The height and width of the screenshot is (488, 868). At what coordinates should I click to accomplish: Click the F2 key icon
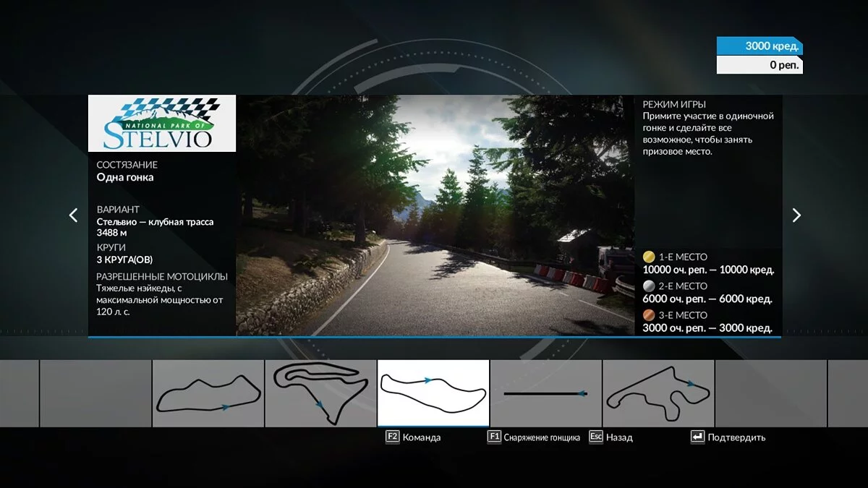[x=393, y=437]
